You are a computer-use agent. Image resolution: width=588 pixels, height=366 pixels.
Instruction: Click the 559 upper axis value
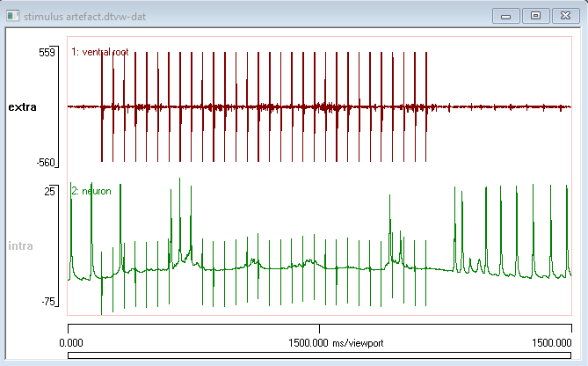tap(47, 52)
